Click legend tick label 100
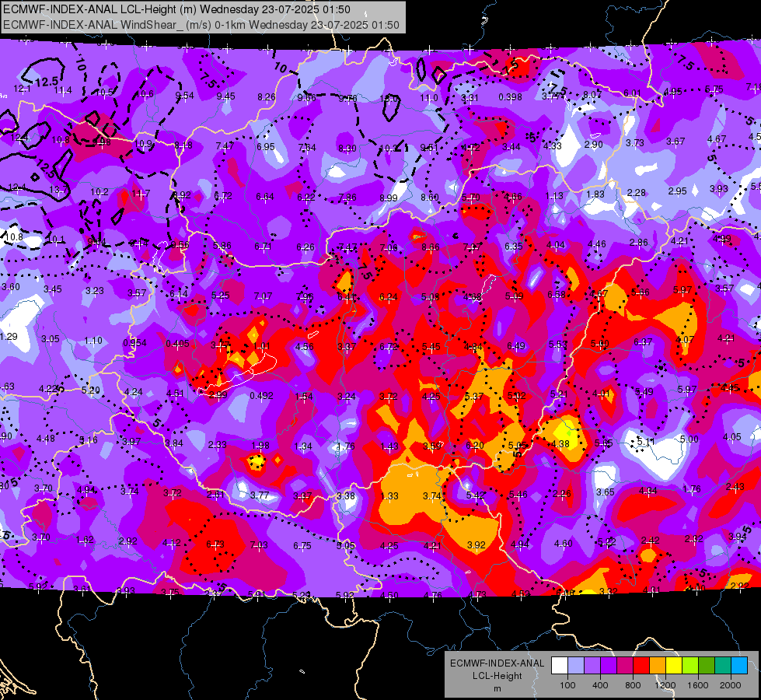The height and width of the screenshot is (700, 761). coord(567,685)
